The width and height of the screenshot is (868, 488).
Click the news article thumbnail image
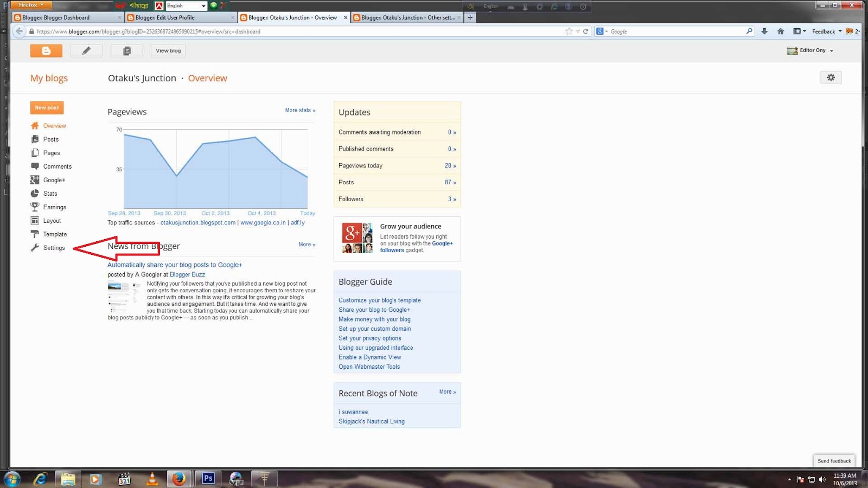124,297
